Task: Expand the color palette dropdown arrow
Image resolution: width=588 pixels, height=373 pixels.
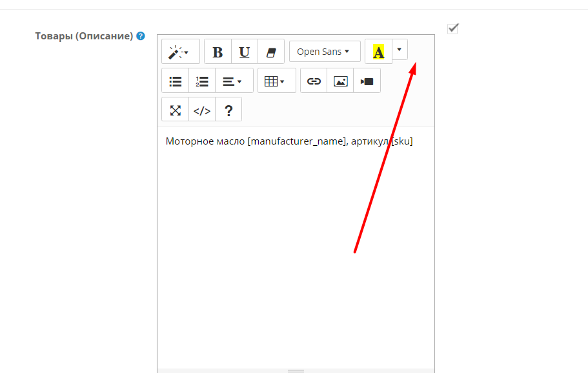Action: [x=400, y=50]
